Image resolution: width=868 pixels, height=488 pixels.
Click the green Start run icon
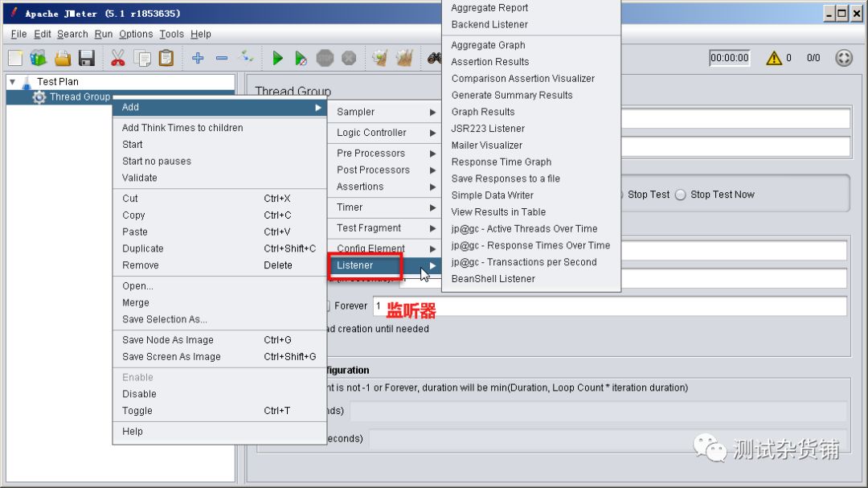(x=277, y=58)
